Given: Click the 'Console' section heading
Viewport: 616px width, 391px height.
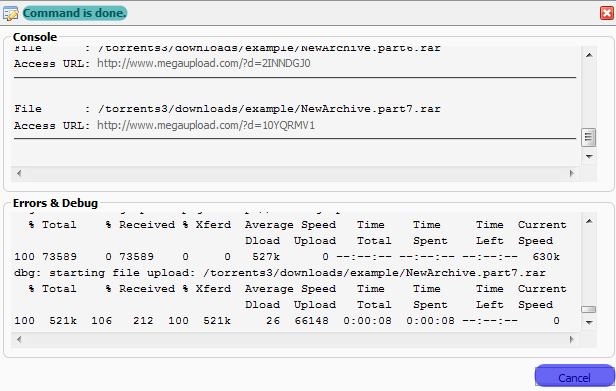Looking at the screenshot, I should (x=35, y=37).
